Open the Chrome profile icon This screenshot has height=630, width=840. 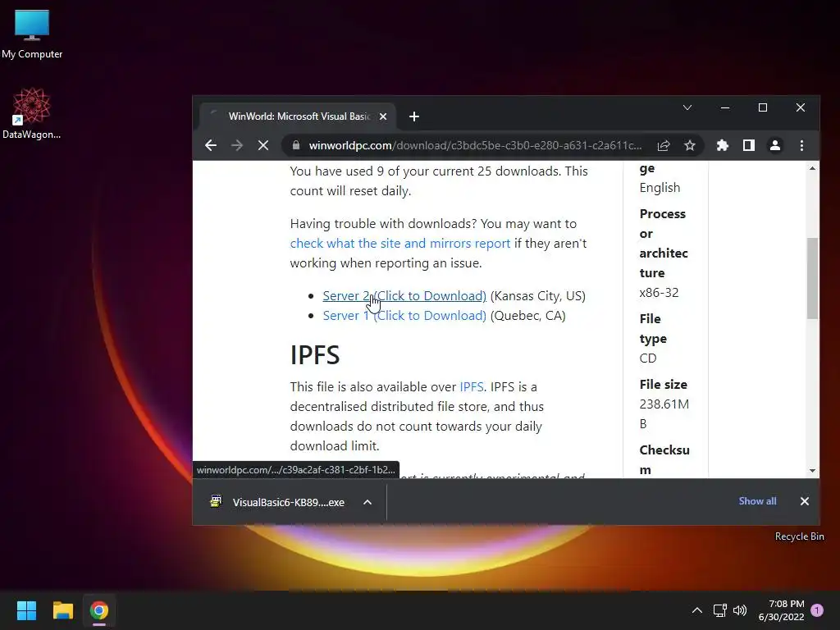(x=774, y=145)
